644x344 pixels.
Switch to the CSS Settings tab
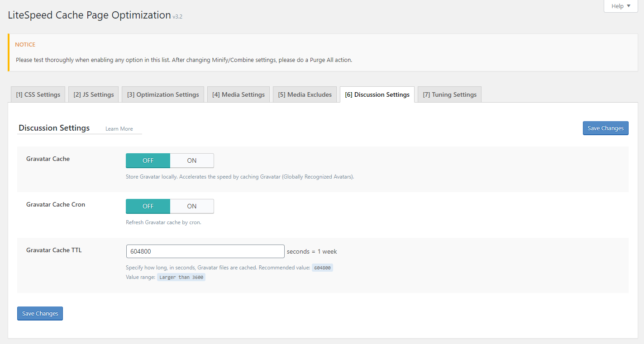tap(38, 94)
